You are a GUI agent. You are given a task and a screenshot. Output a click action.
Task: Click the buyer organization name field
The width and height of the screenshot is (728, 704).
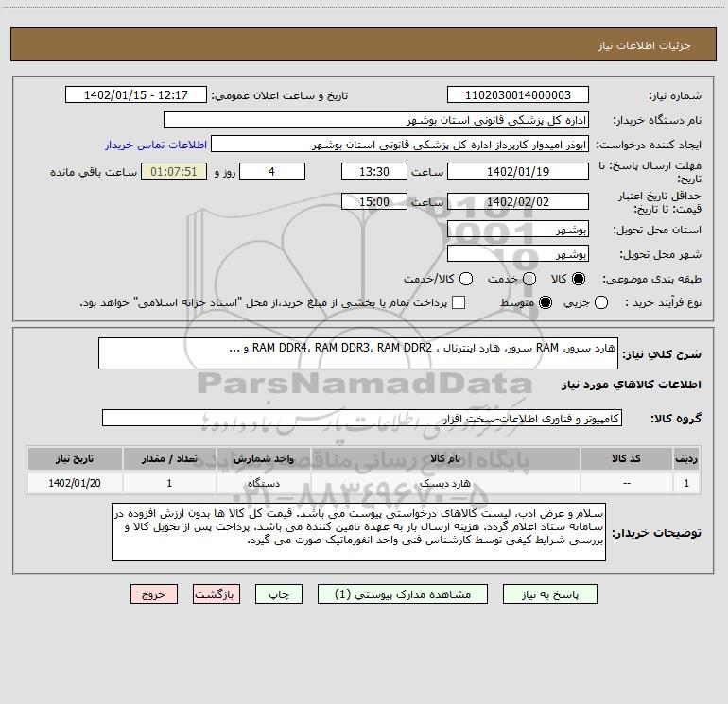(x=376, y=119)
